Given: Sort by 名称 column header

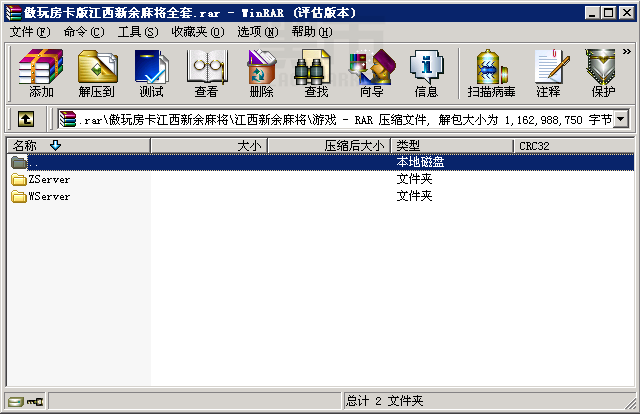Looking at the screenshot, I should [x=78, y=145].
